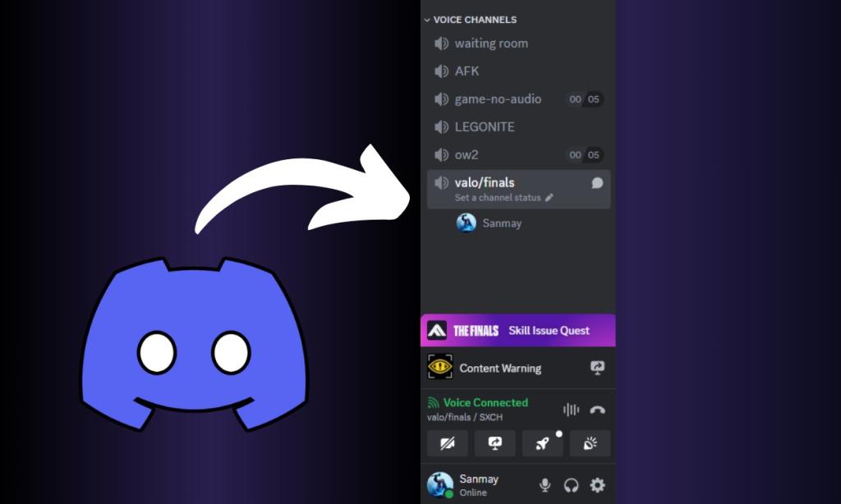Open the chat bubble for valo/finals
This screenshot has height=504, width=841.
tap(597, 182)
